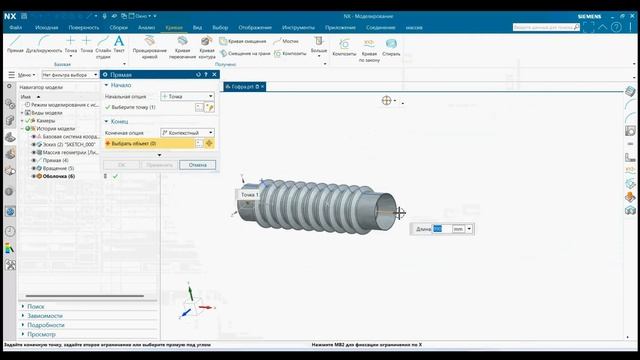Click the navigator horizontal scrollbar
Image resolution: width=640 pixels, height=360 pixels.
point(84,296)
